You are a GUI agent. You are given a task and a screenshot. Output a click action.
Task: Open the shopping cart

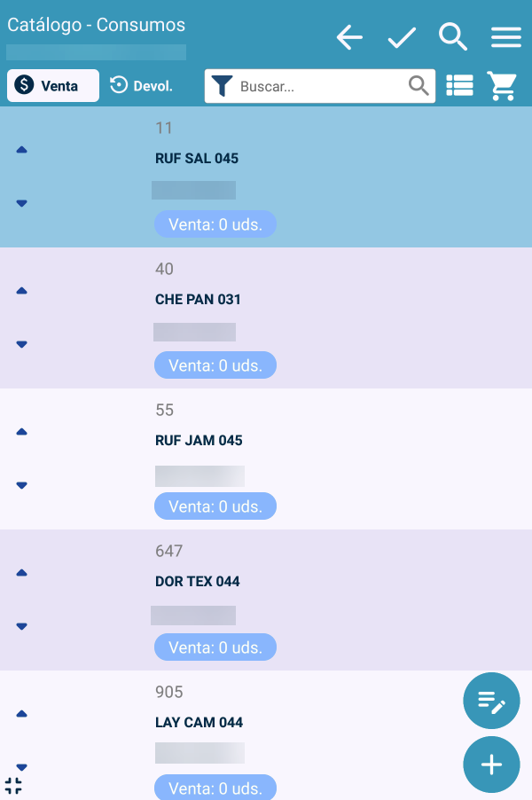(503, 86)
